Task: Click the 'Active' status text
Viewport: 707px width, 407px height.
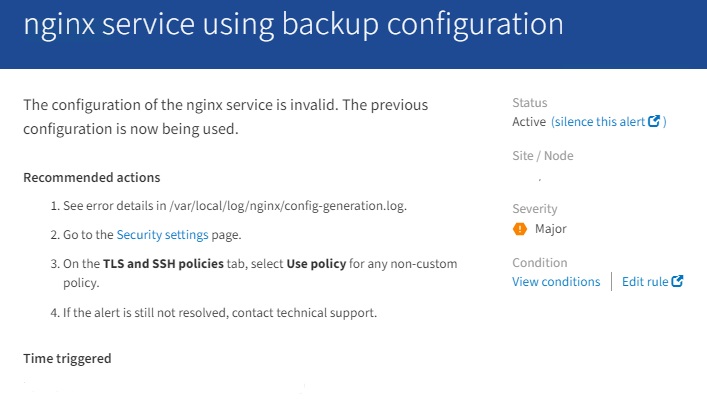Action: (x=529, y=122)
